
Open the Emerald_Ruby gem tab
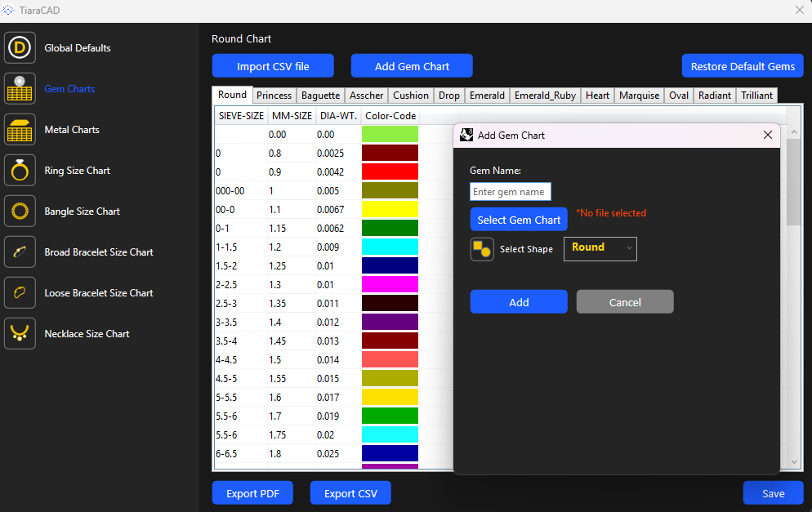[545, 96]
